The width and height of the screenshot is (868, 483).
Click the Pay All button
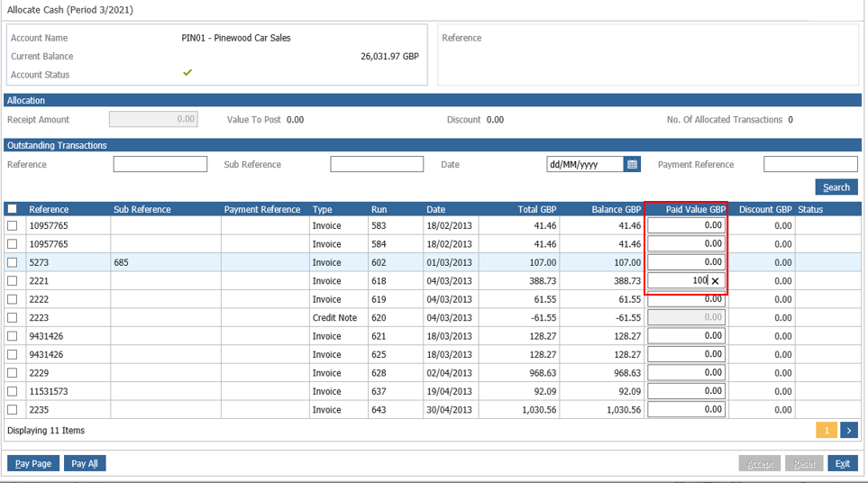coord(85,463)
